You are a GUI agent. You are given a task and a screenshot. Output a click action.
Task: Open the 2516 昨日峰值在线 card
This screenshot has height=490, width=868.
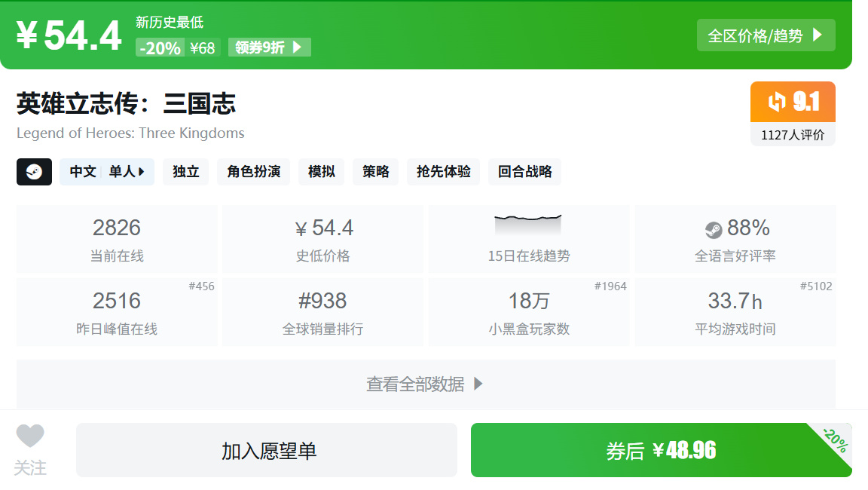point(117,312)
